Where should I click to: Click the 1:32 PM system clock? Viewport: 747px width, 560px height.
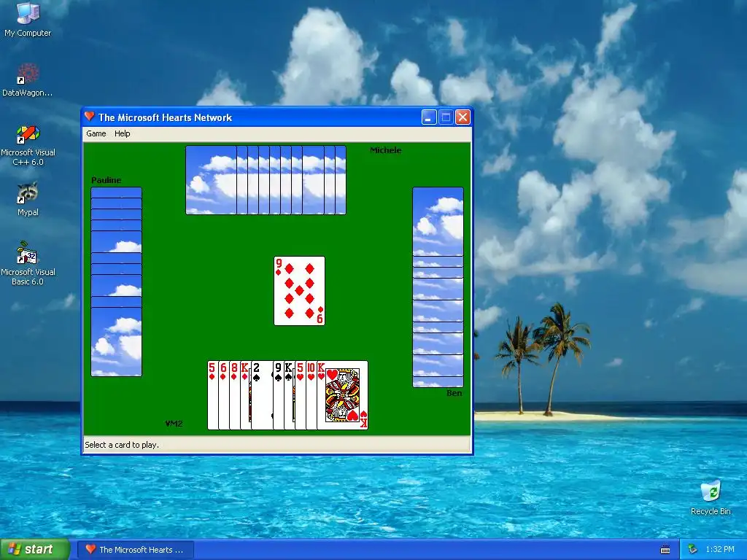click(720, 550)
